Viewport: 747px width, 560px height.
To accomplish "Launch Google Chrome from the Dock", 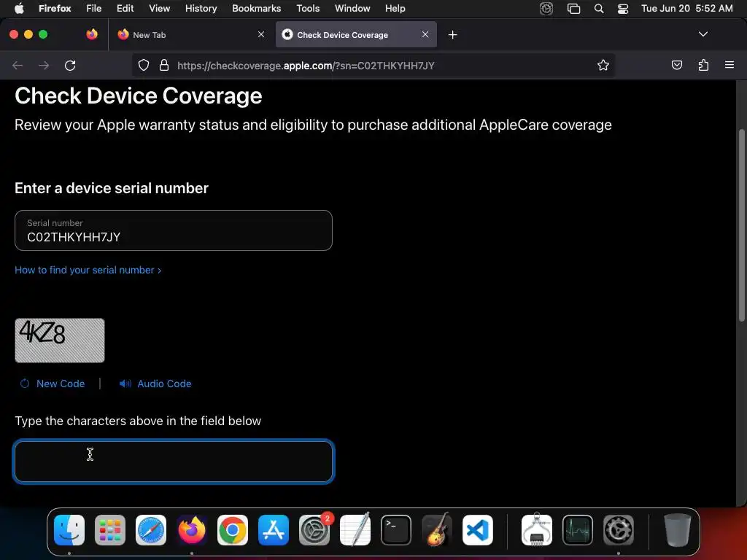I will (x=233, y=530).
